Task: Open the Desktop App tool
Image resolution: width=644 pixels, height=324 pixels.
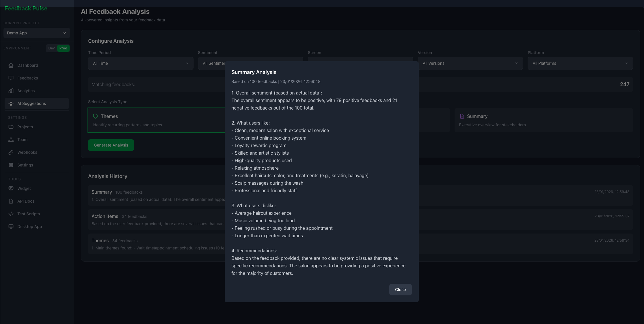Action: point(29,227)
